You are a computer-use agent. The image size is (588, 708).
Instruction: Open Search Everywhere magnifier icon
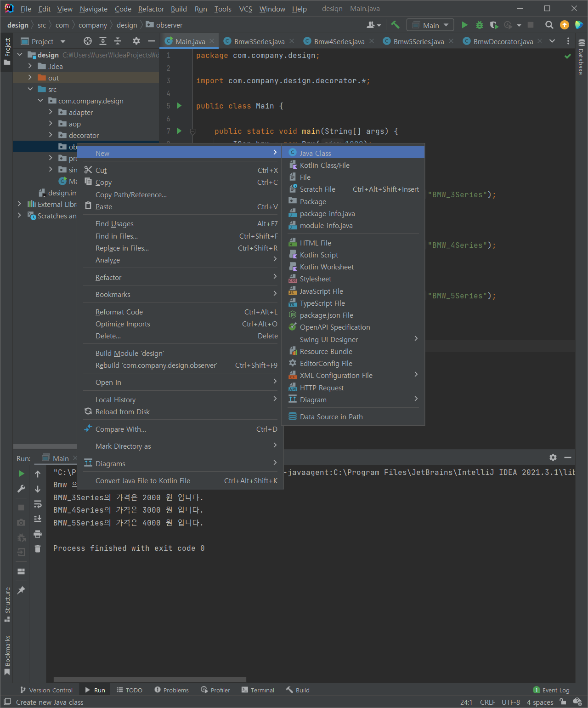point(549,25)
